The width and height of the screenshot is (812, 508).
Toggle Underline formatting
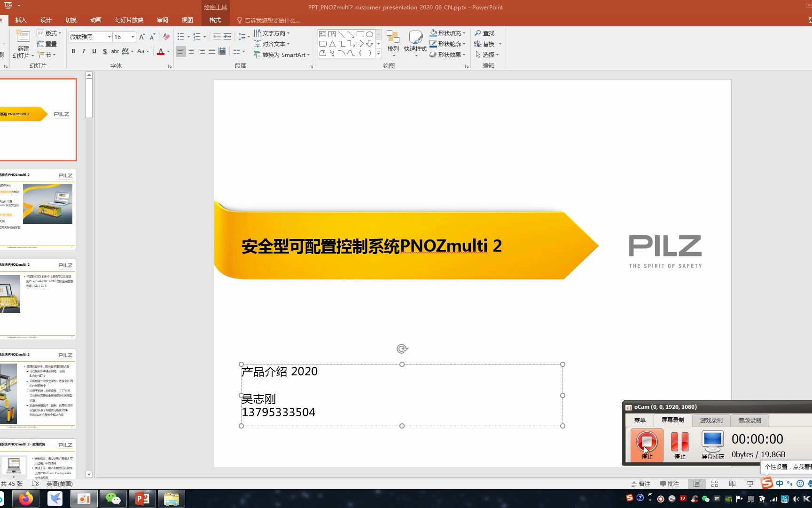point(94,51)
